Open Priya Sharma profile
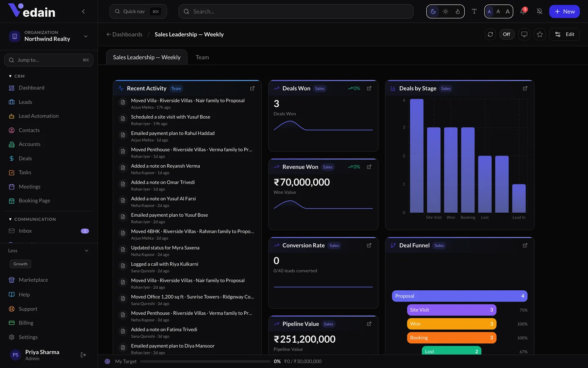Image resolution: width=588 pixels, height=368 pixels. click(42, 355)
